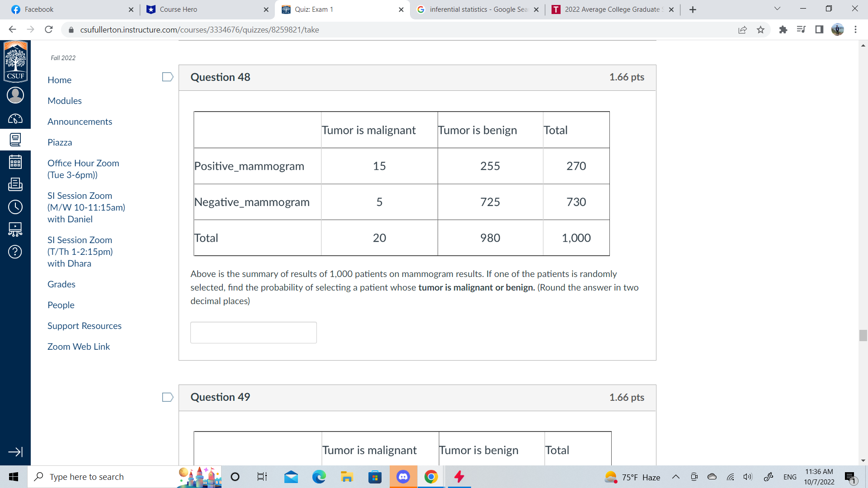Click the Help question mark icon

coord(15,252)
